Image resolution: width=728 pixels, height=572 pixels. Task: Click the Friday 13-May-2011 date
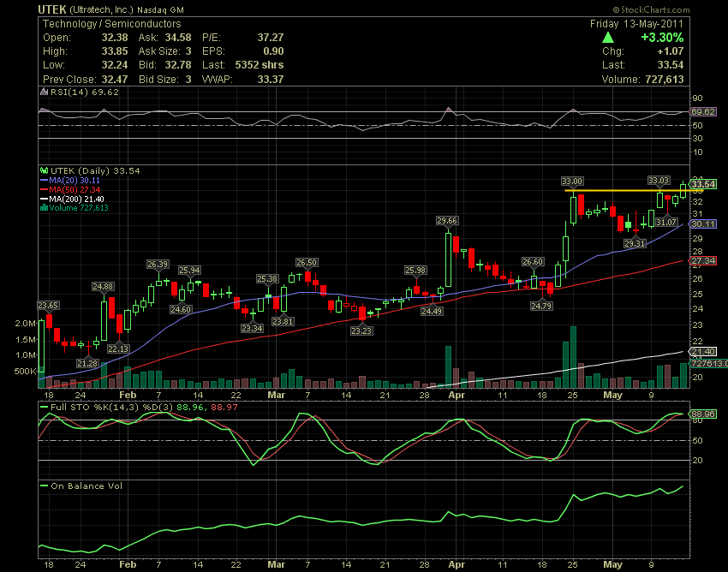(636, 24)
